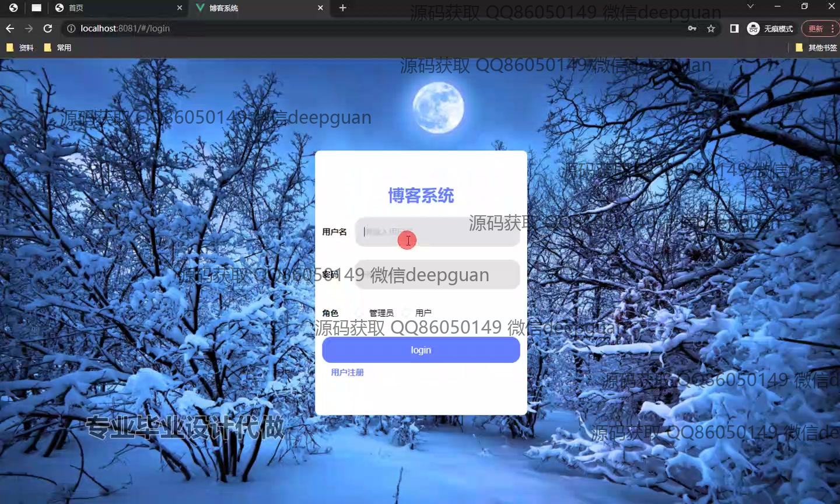Screen dimensions: 840x504
Task: Open the side panel icon
Action: click(734, 28)
